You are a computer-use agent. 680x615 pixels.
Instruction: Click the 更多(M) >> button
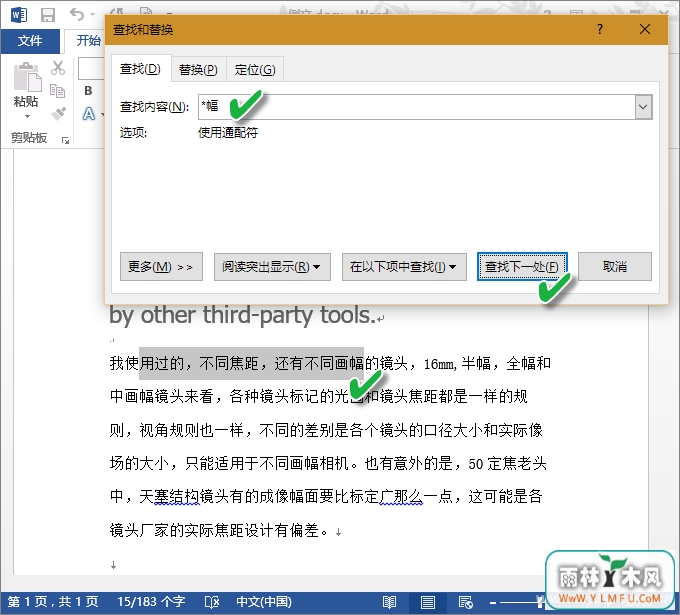[161, 267]
